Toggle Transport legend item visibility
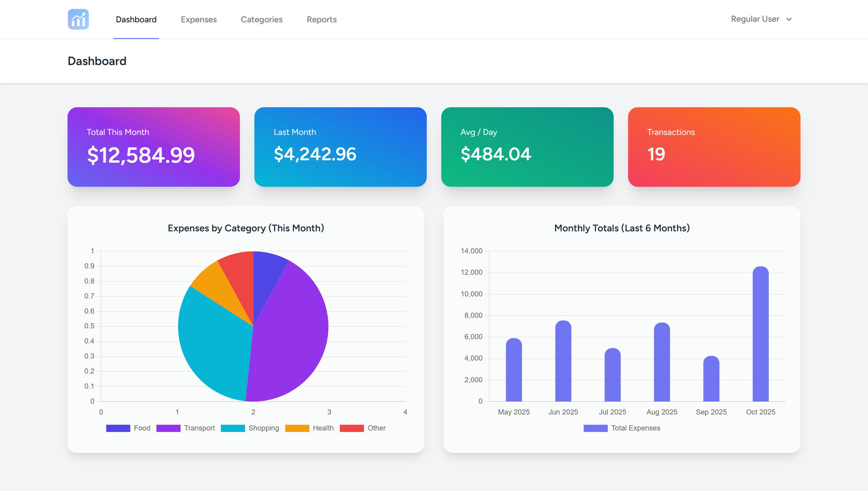 pos(199,428)
